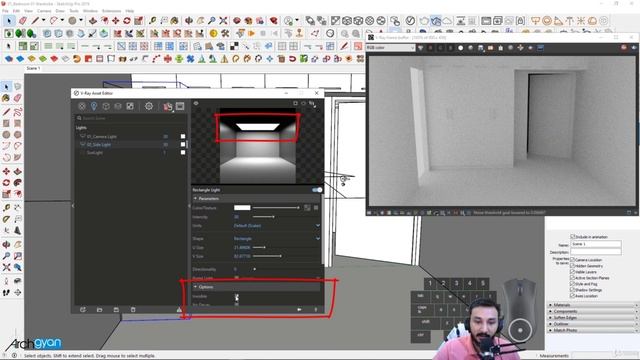Expand the Materials tray panel
The height and width of the screenshot is (360, 640).
(x=593, y=305)
